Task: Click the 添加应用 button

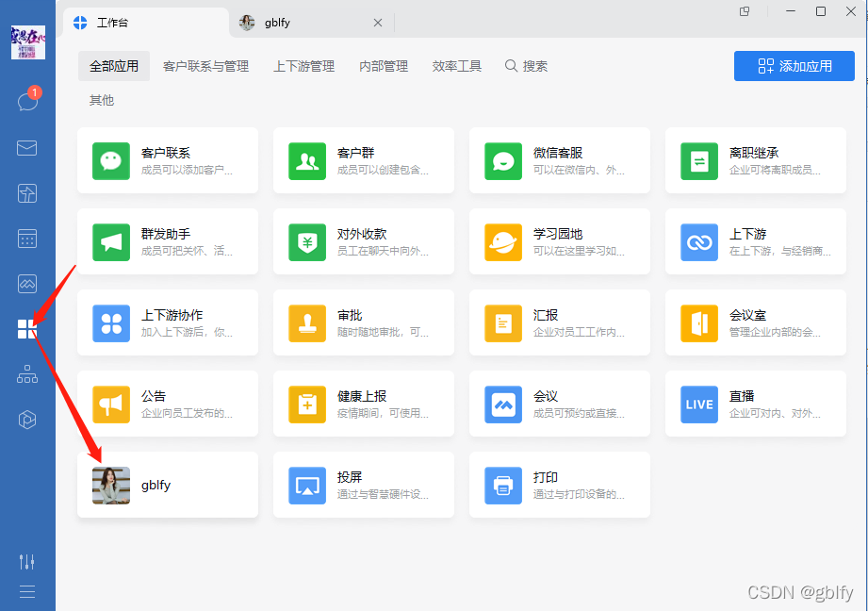Action: [x=794, y=66]
